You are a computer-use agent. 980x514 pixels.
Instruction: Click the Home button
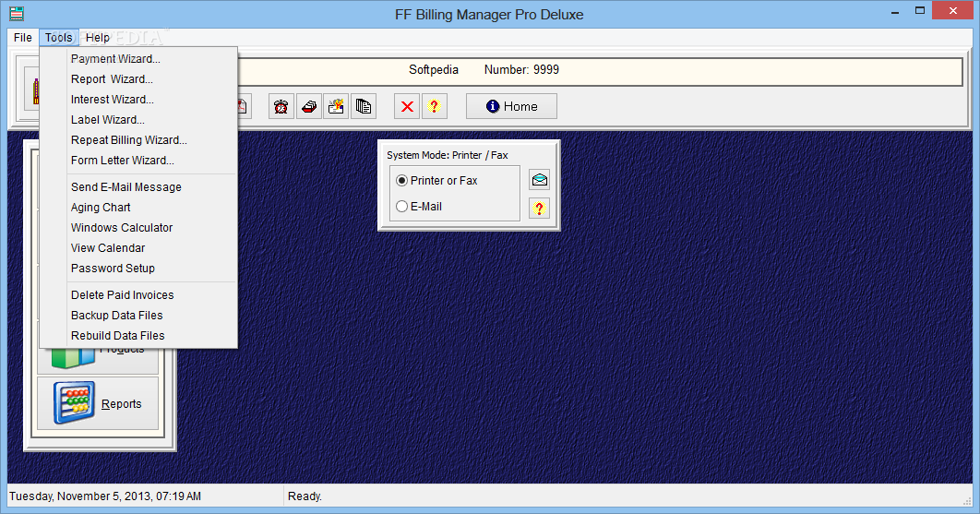click(x=511, y=106)
